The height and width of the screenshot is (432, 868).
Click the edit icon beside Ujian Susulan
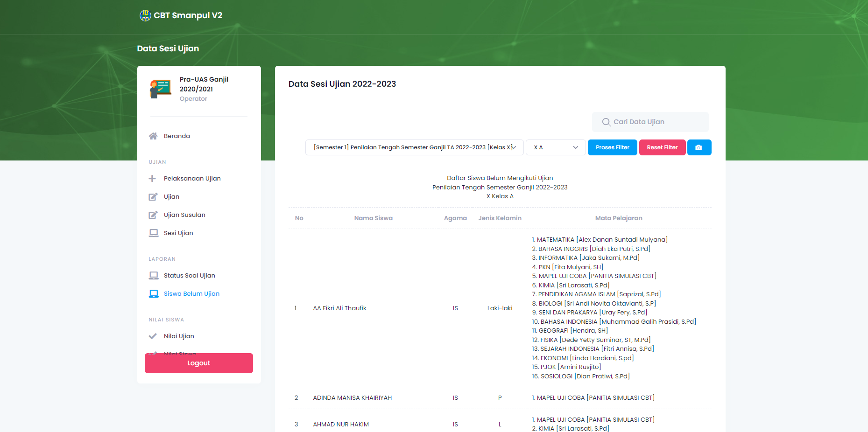[x=153, y=215]
